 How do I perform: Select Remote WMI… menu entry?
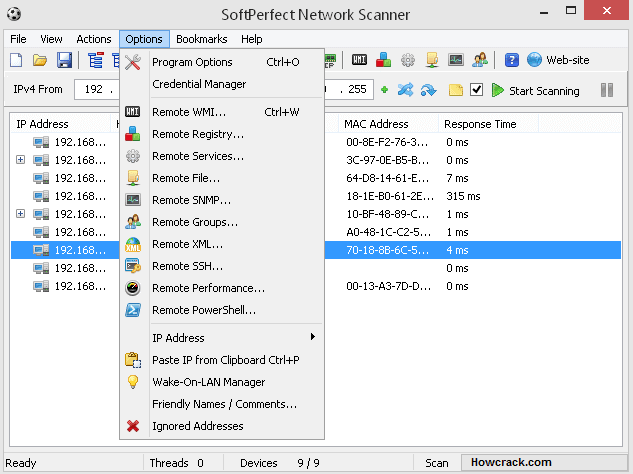pos(222,112)
